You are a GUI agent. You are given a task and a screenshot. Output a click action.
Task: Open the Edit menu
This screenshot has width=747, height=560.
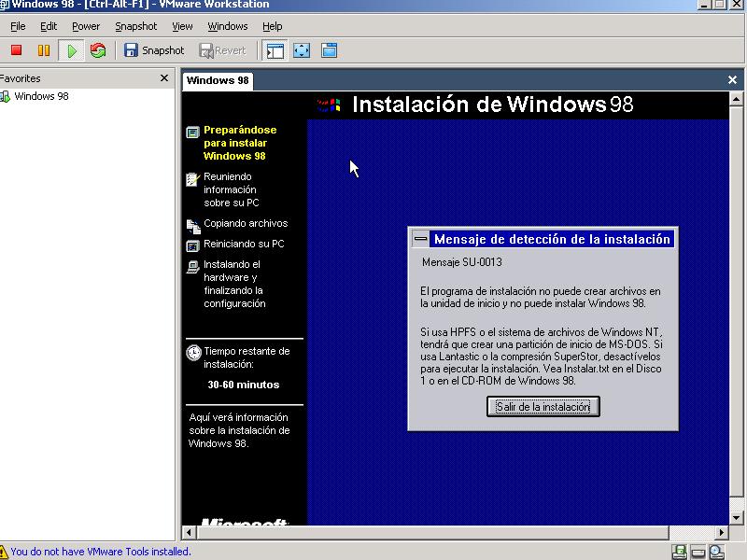point(49,26)
